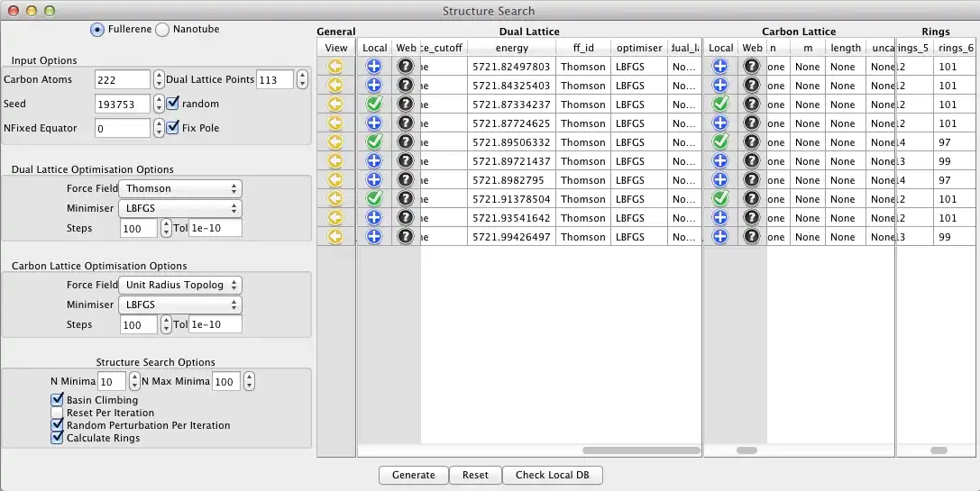Screen dimensions: 980x491
Task: Click N Minima stepper arrows
Action: pos(134,381)
